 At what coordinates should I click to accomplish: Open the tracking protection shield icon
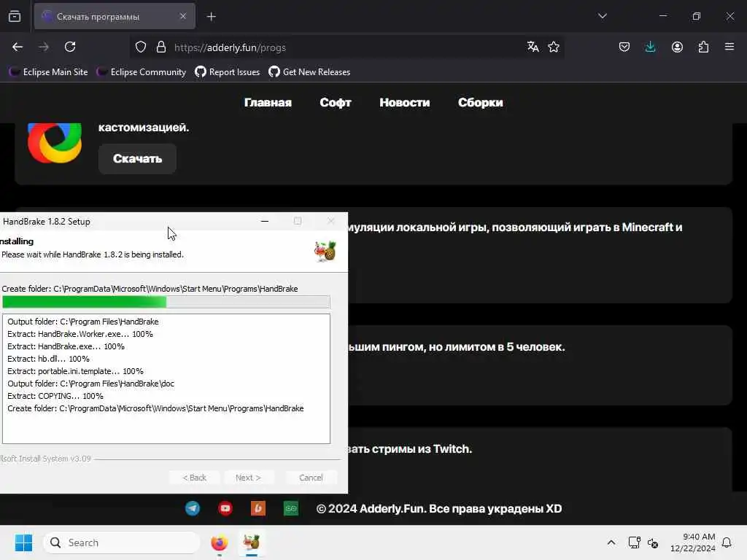pos(141,47)
